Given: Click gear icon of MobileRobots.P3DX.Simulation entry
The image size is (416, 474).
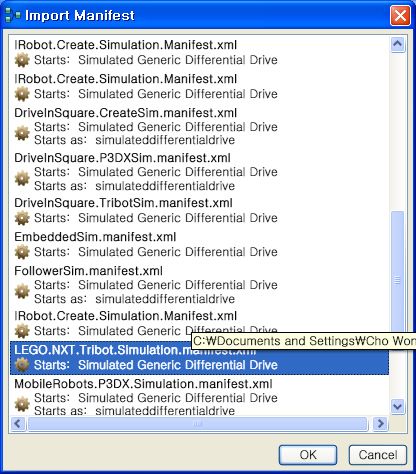Looking at the screenshot, I should tap(22, 404).
